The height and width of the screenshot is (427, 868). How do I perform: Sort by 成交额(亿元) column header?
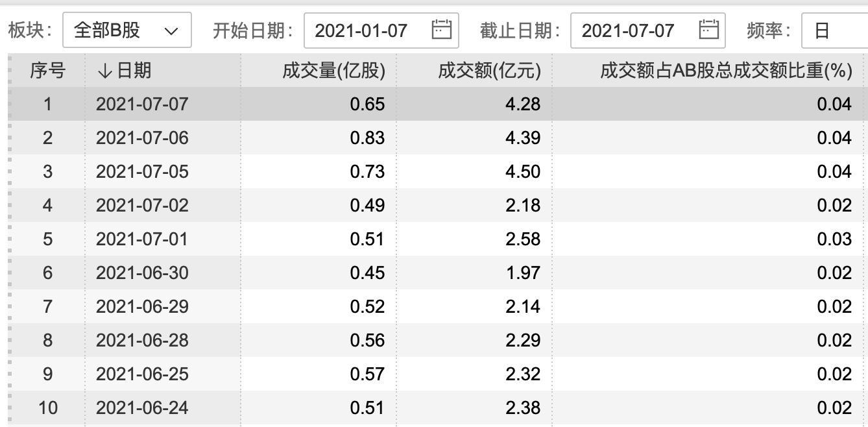coord(489,71)
